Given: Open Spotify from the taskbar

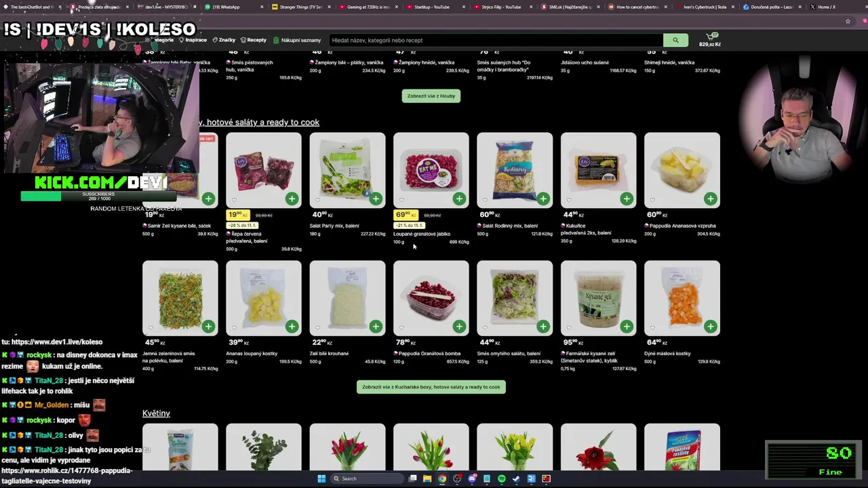Looking at the screenshot, I should pyautogui.click(x=502, y=479).
